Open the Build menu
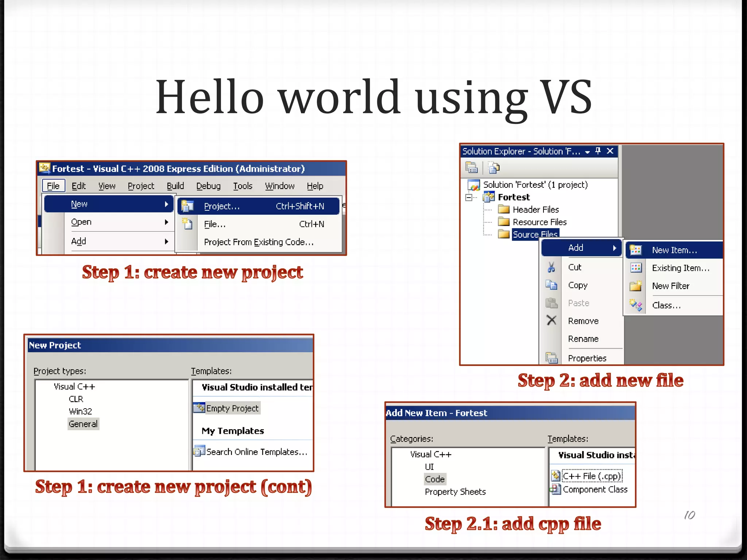 (175, 186)
